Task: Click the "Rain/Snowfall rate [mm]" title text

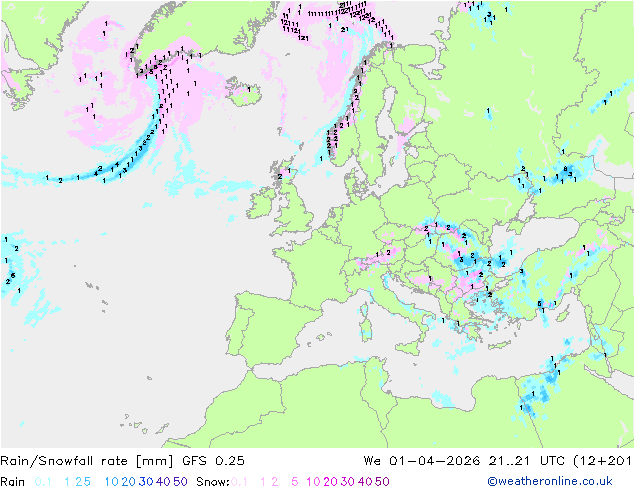Action: coord(87,461)
